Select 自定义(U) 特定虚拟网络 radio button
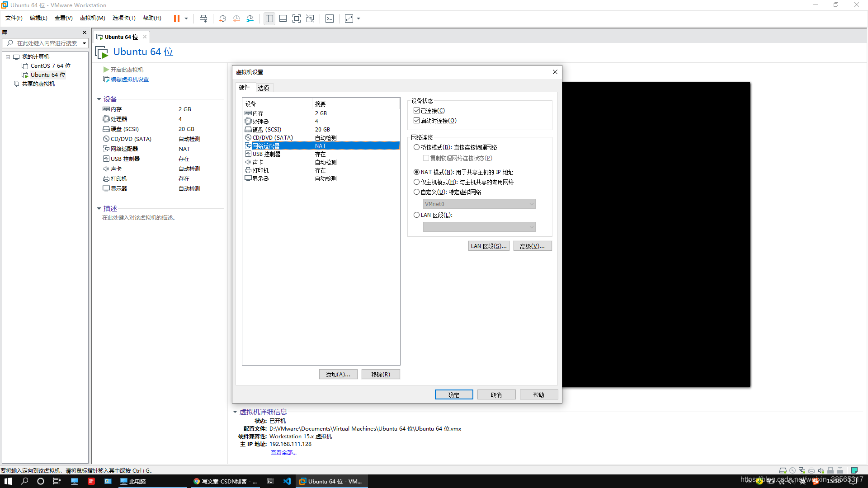This screenshot has height=488, width=868. (416, 192)
